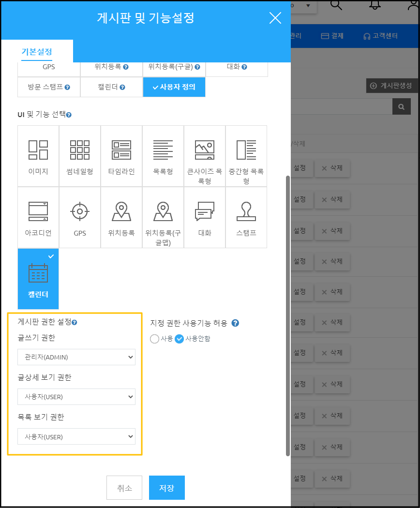Open the 목록 보기 권한 dropdown
Image resolution: width=420 pixels, height=508 pixels.
point(76,436)
